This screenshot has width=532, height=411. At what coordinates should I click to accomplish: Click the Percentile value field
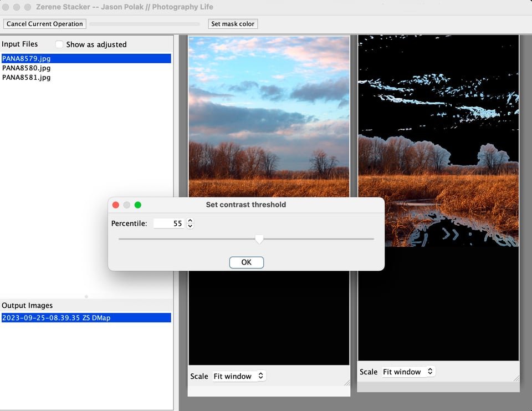[168, 224]
